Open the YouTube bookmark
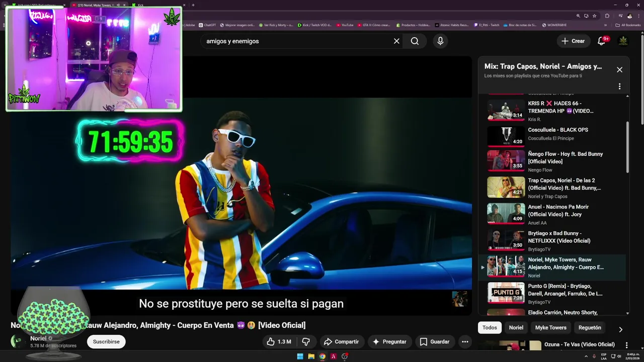The width and height of the screenshot is (644, 362). [345, 25]
